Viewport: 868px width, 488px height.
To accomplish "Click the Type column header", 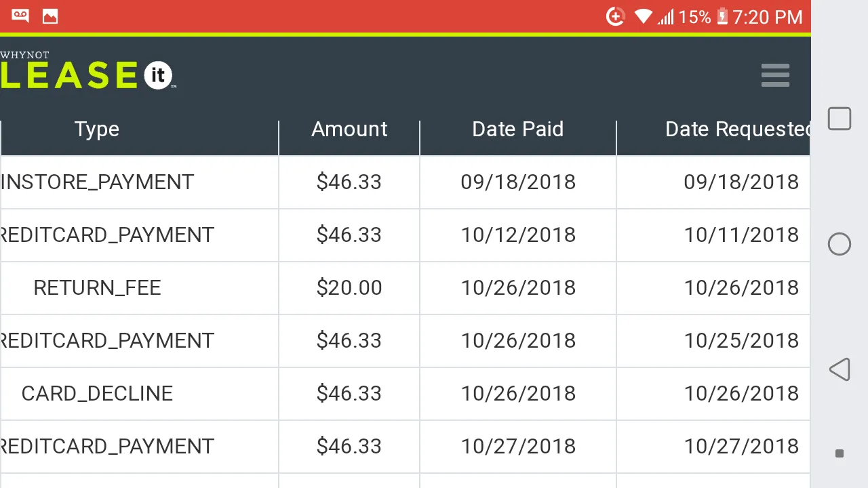I will pyautogui.click(x=97, y=129).
